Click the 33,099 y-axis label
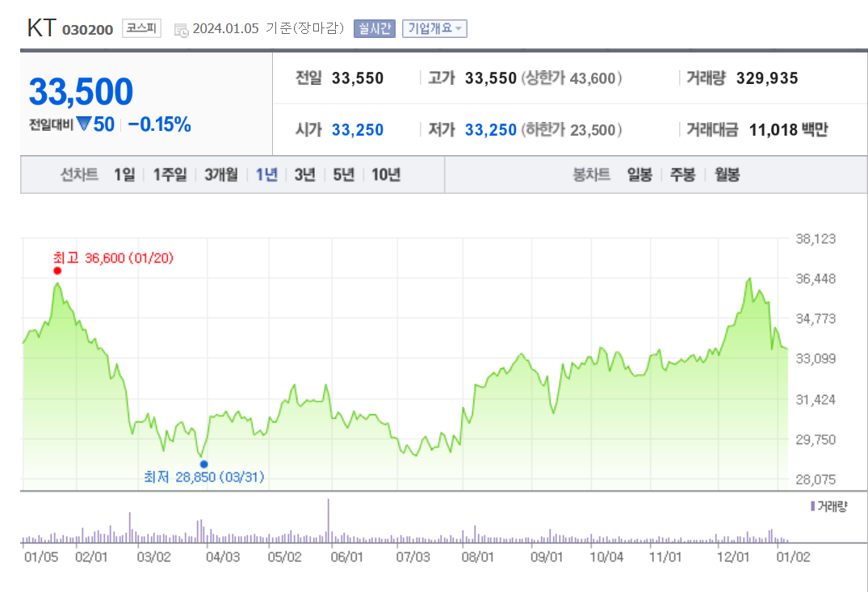This screenshot has width=868, height=592. (816, 359)
